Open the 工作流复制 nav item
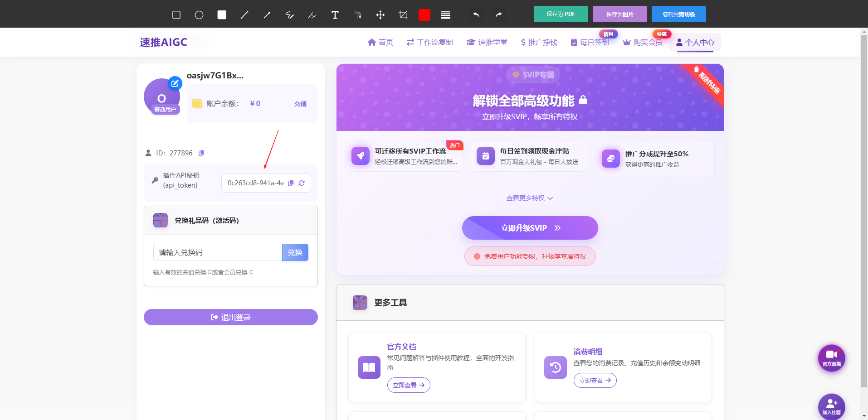The width and height of the screenshot is (868, 420). 430,42
